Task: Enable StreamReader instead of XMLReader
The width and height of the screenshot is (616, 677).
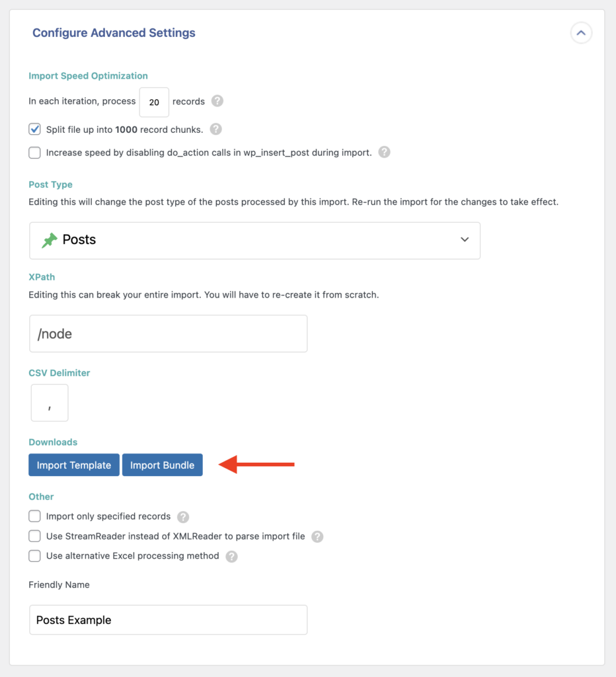Action: (x=34, y=536)
